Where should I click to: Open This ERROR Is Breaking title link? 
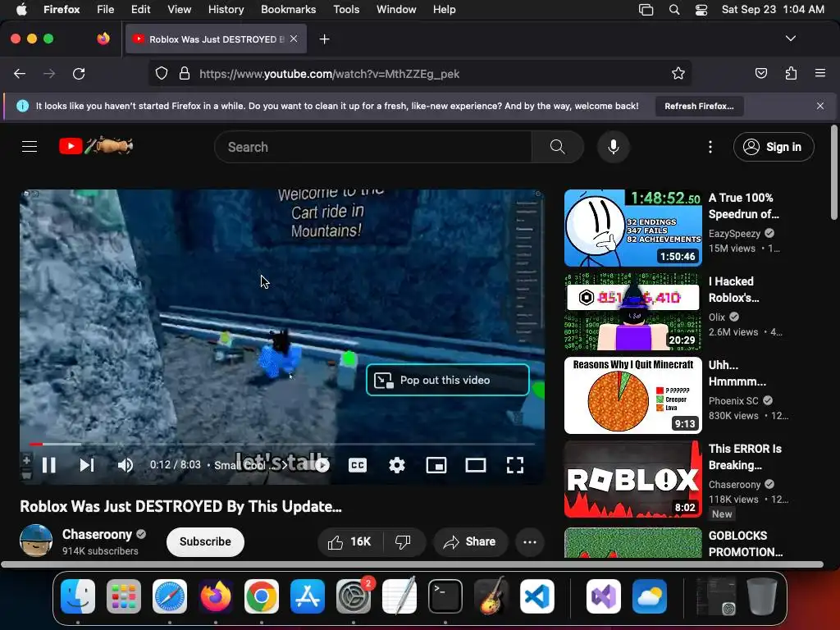click(745, 457)
